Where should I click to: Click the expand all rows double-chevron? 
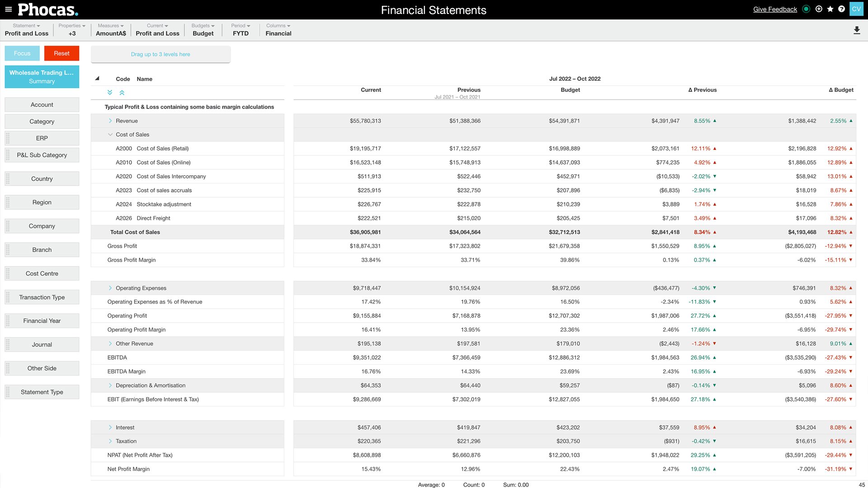110,93
